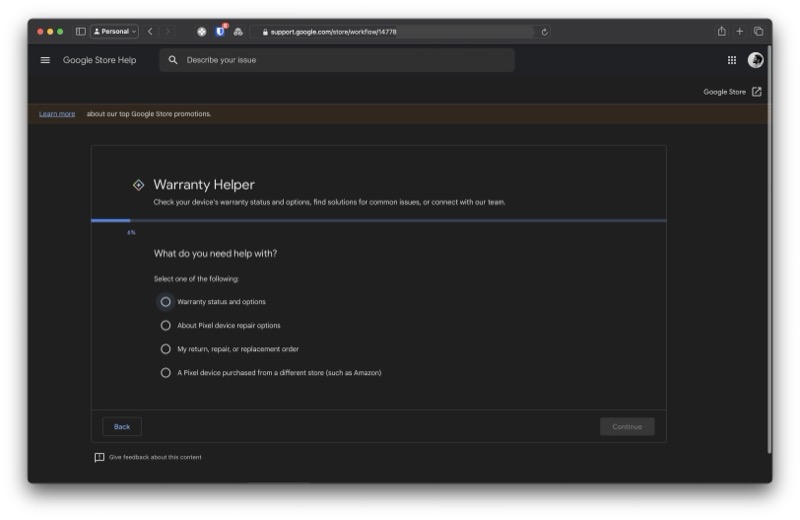Select About Pixel device repair options
This screenshot has width=800, height=520.
pos(165,325)
